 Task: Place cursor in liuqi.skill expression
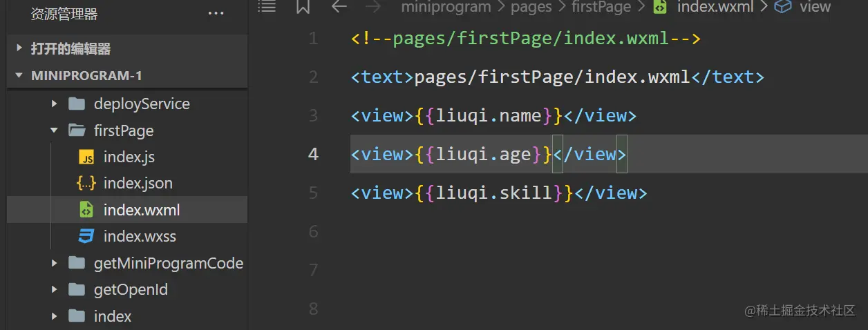click(495, 193)
